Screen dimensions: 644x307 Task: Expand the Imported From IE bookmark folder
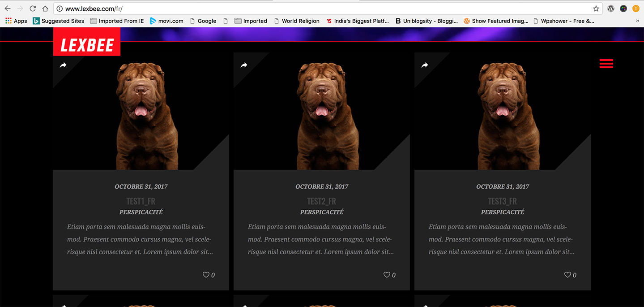pos(117,21)
